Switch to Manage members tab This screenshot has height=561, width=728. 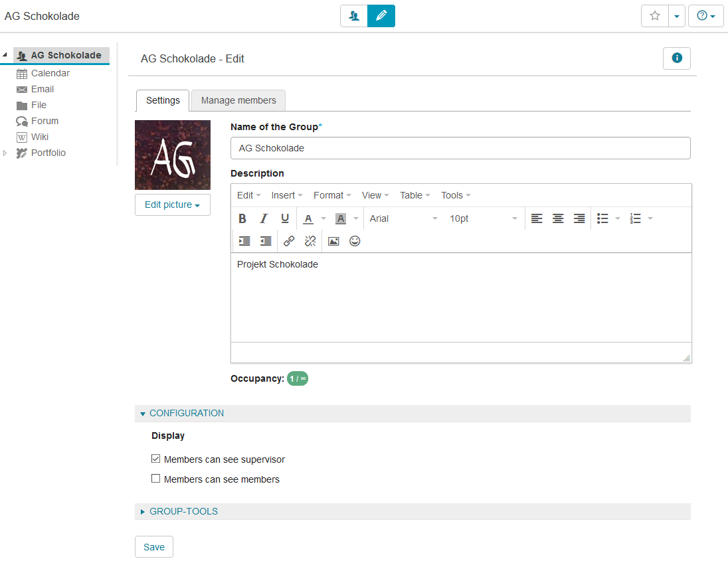tap(238, 100)
